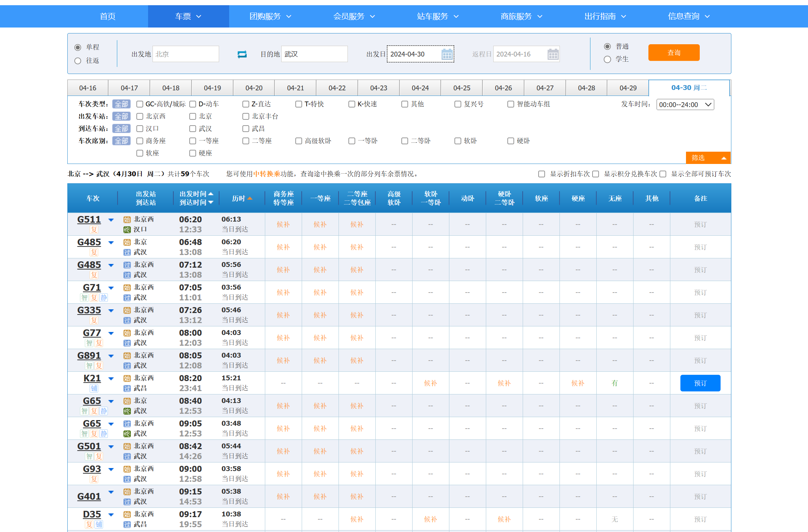Open the 发车时间 00:00--24:00 dropdown
The image size is (808, 532).
click(x=685, y=104)
